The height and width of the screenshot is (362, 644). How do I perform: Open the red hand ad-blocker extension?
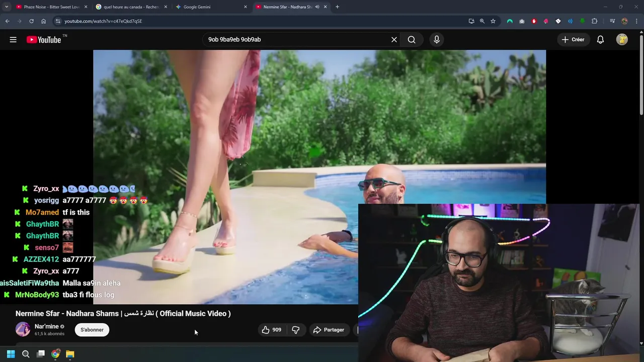click(x=534, y=21)
